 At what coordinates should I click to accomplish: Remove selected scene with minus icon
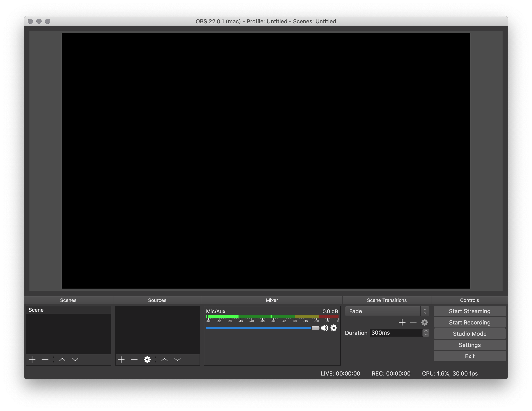click(x=45, y=360)
